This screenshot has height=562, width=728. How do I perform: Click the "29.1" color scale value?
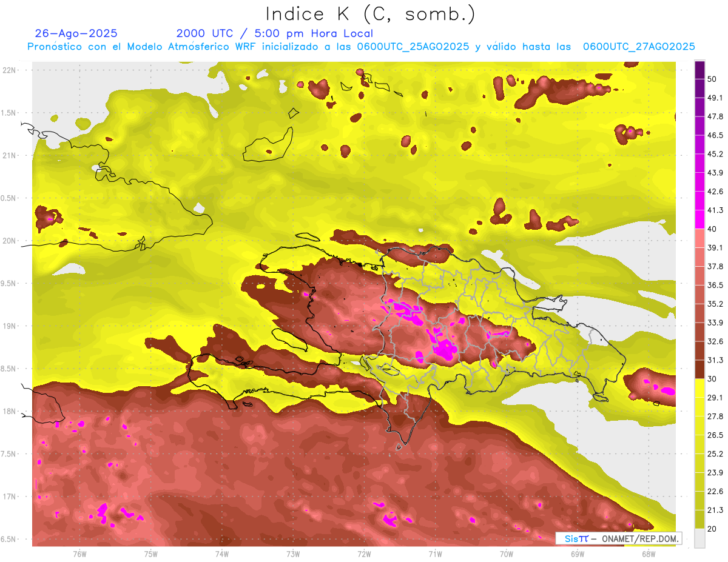pyautogui.click(x=715, y=398)
